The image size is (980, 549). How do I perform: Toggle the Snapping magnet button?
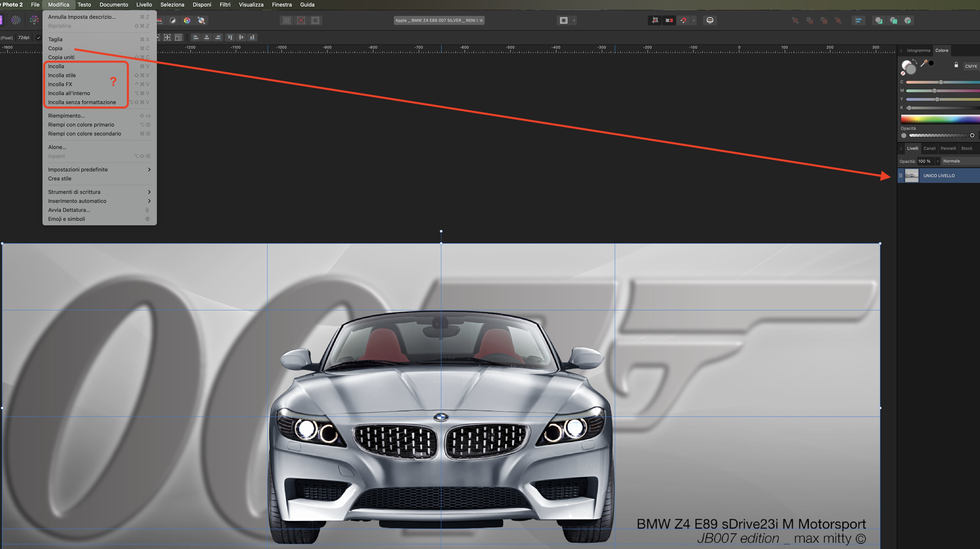[684, 21]
